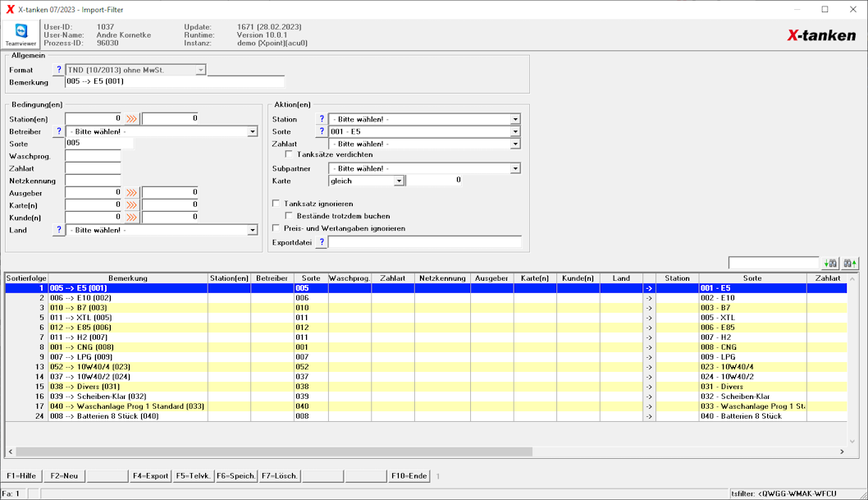Check Bestände trotzdem buchen
This screenshot has width=868, height=500.
(289, 216)
